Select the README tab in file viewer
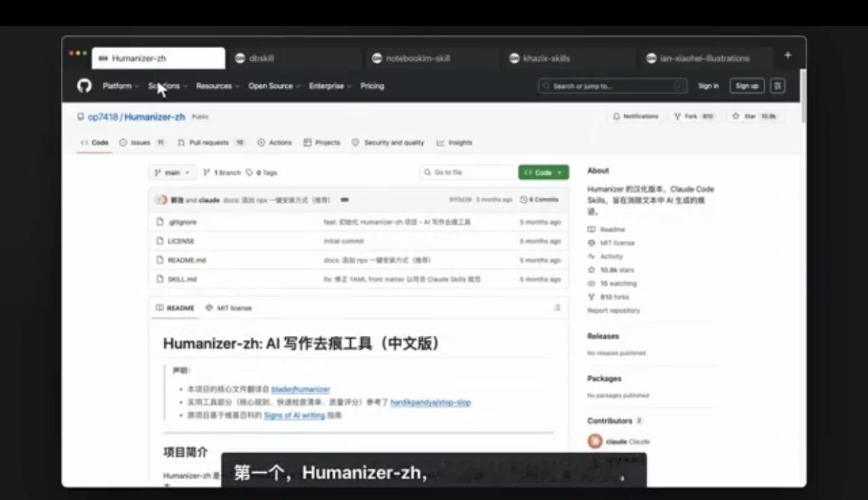 coord(175,308)
